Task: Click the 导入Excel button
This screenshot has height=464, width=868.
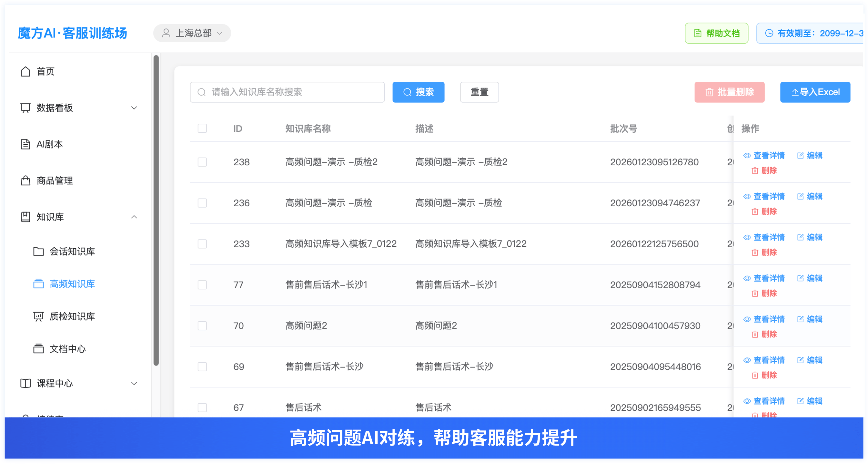Action: point(815,92)
